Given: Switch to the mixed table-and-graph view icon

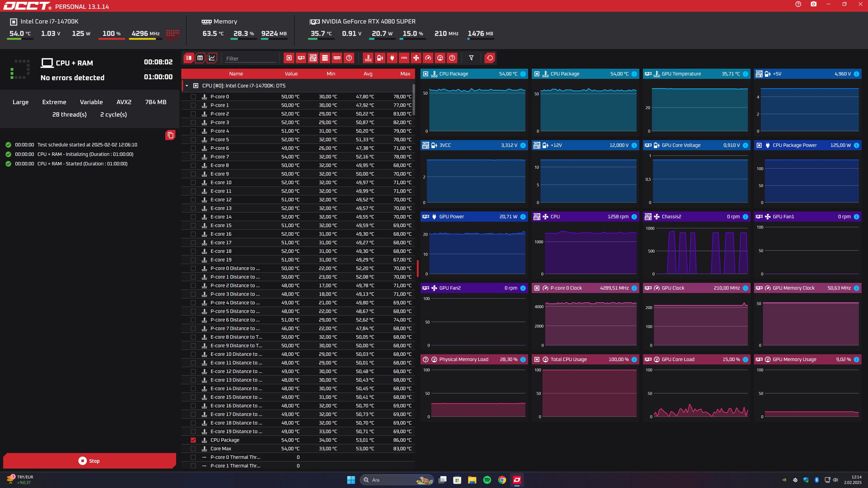Looking at the screenshot, I should click(189, 58).
